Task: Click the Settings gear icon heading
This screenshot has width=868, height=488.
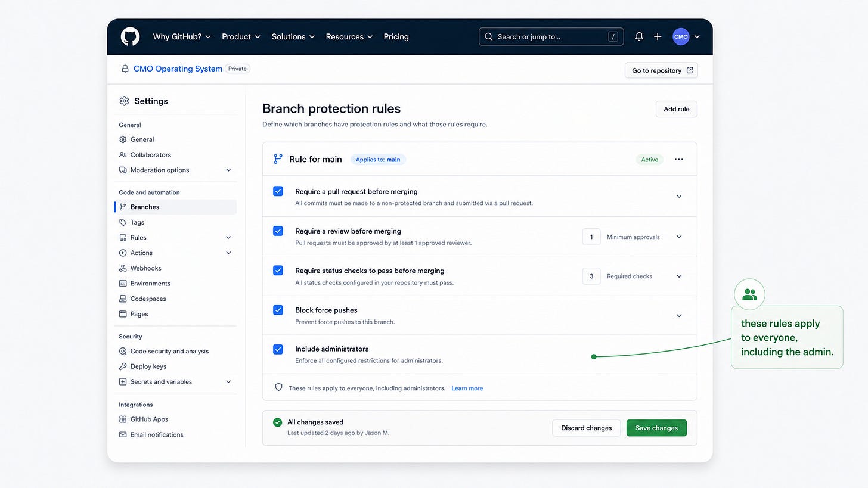Action: 124,101
